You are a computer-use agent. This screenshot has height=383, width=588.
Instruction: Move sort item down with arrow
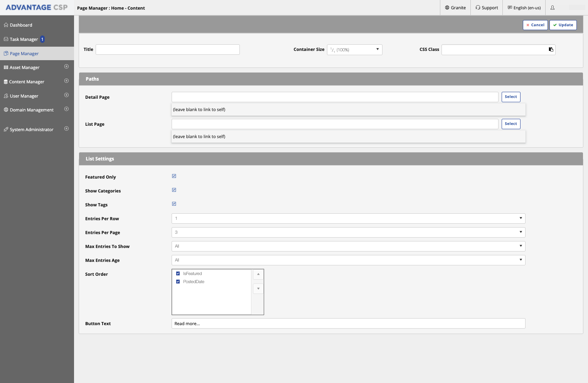click(258, 289)
